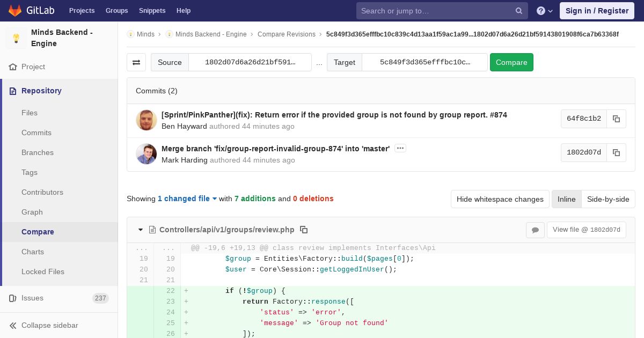Collapse the review.php file diff

pyautogui.click(x=141, y=230)
